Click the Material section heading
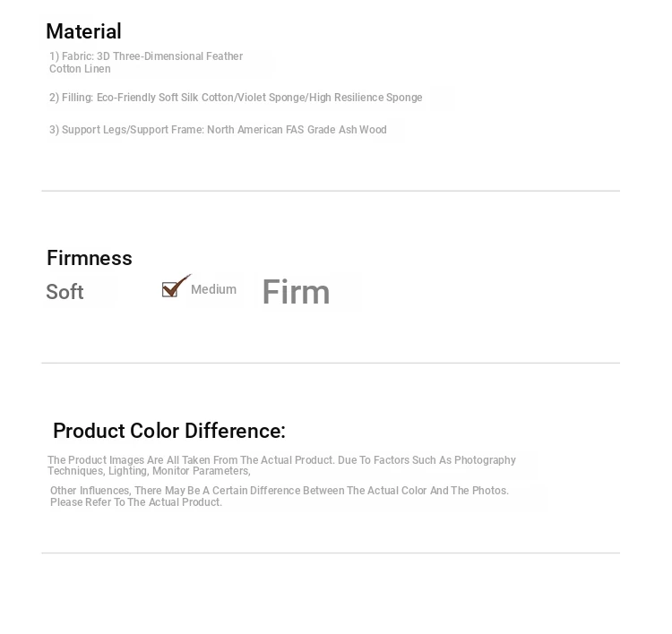This screenshot has height=634, width=672. click(x=83, y=31)
